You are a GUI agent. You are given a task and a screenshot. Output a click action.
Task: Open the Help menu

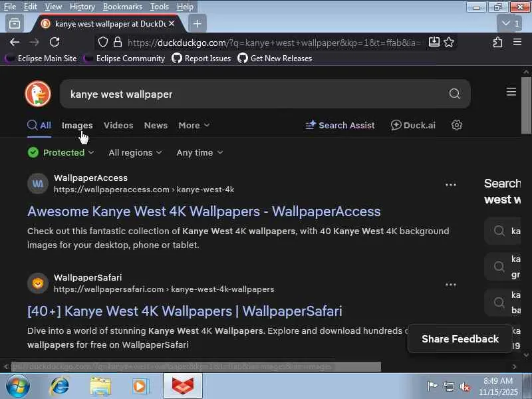185,7
